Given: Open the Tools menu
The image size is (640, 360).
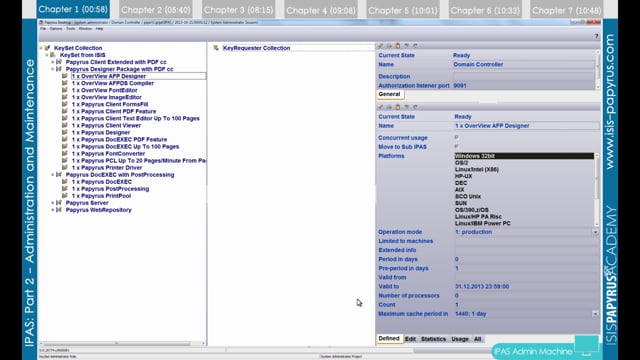Looking at the screenshot, I should coord(71,29).
